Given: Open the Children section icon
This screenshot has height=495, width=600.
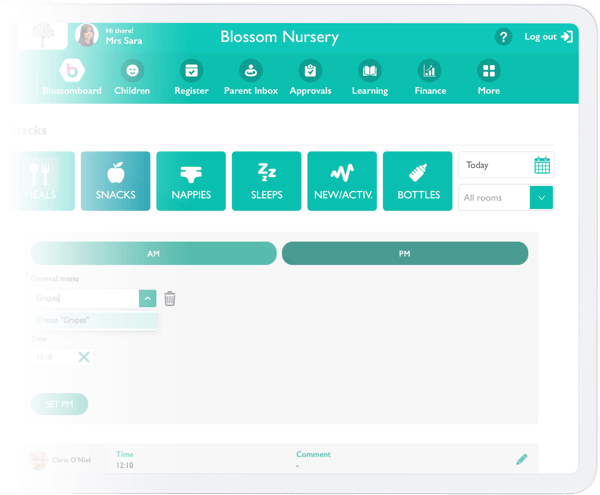Looking at the screenshot, I should 132,71.
